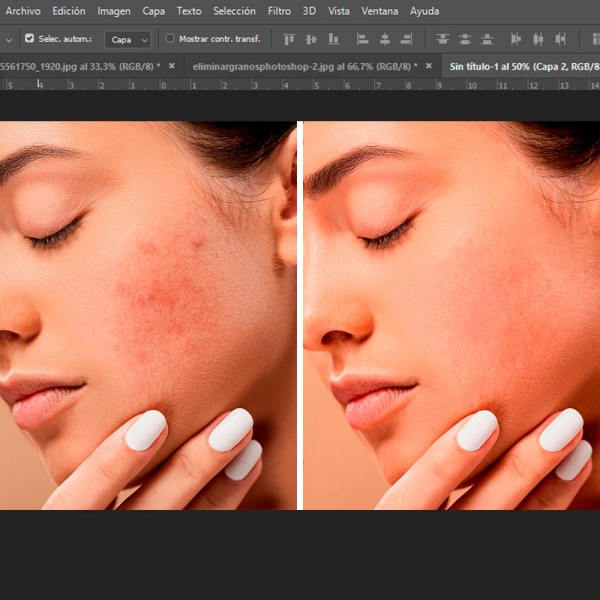Click the right after-retouch face image
The width and height of the screenshot is (600, 600).
pyautogui.click(x=452, y=315)
